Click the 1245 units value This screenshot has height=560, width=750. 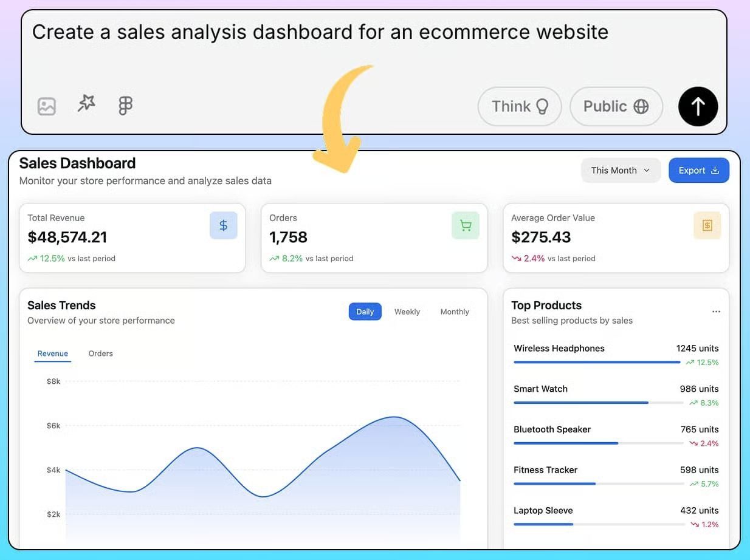click(697, 349)
